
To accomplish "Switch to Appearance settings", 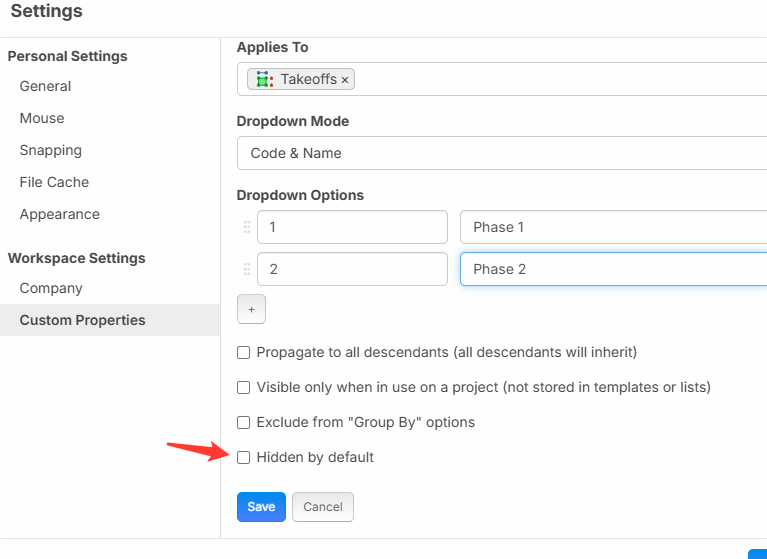I will [x=59, y=214].
